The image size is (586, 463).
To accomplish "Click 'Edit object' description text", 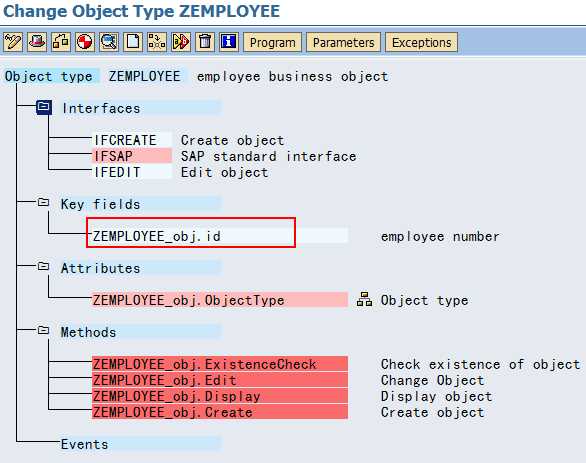I will [x=225, y=172].
